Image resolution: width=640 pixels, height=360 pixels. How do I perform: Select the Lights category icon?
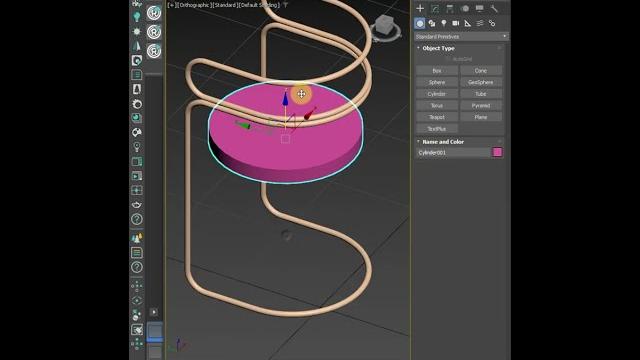pyautogui.click(x=444, y=23)
